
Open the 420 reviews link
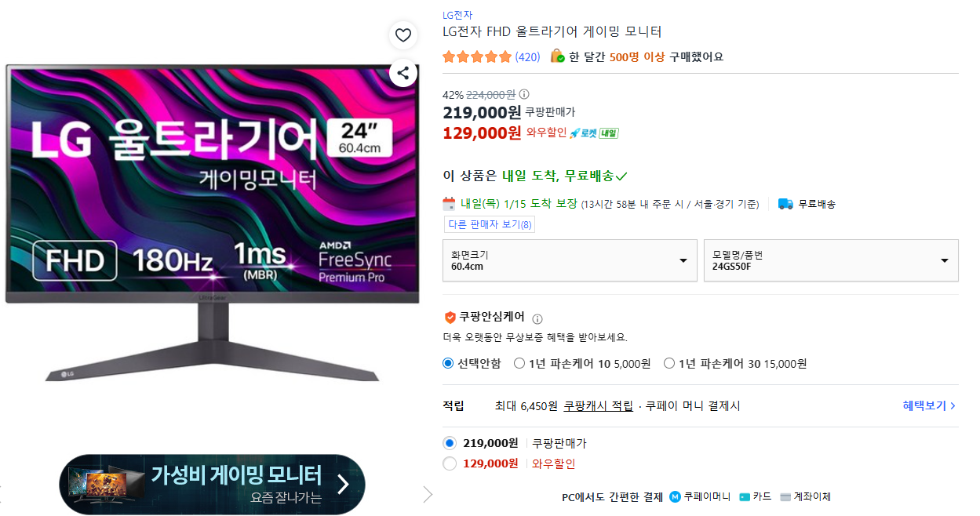tap(527, 56)
